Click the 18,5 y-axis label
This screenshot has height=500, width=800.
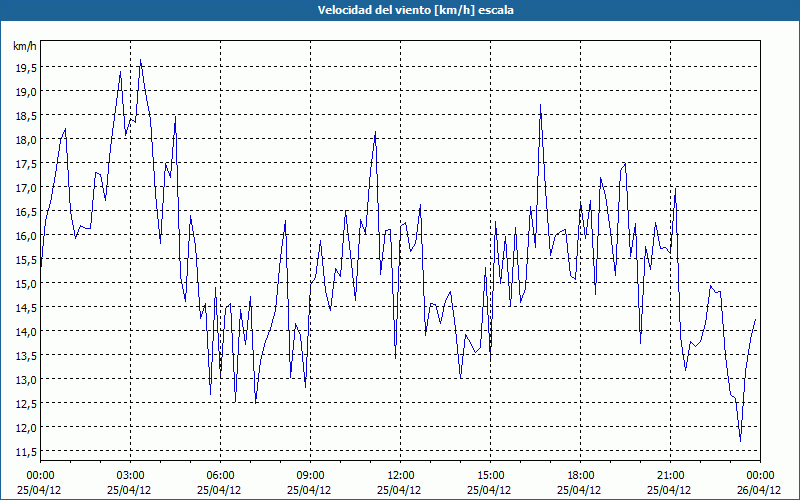[x=25, y=115]
